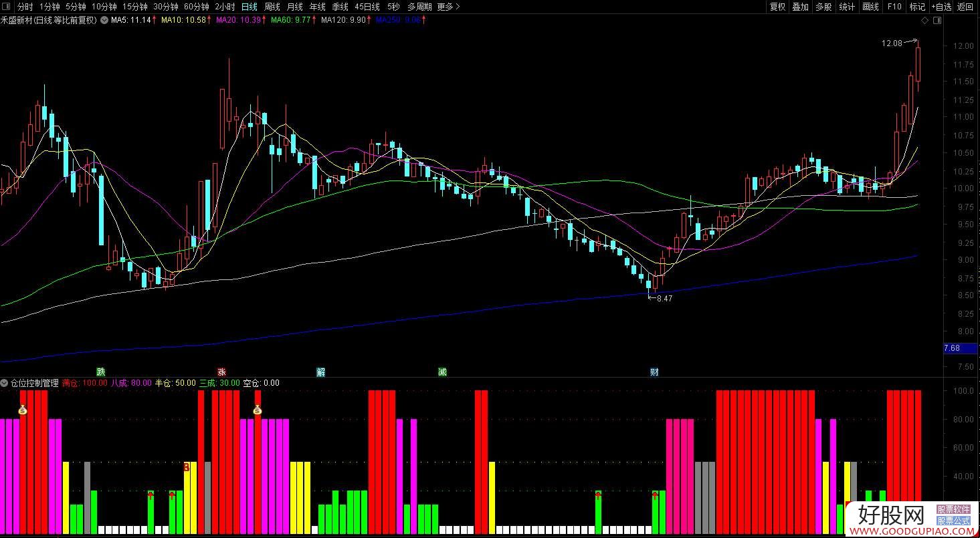Open 多周期 multi-period view
This screenshot has height=538, width=980.
click(419, 7)
